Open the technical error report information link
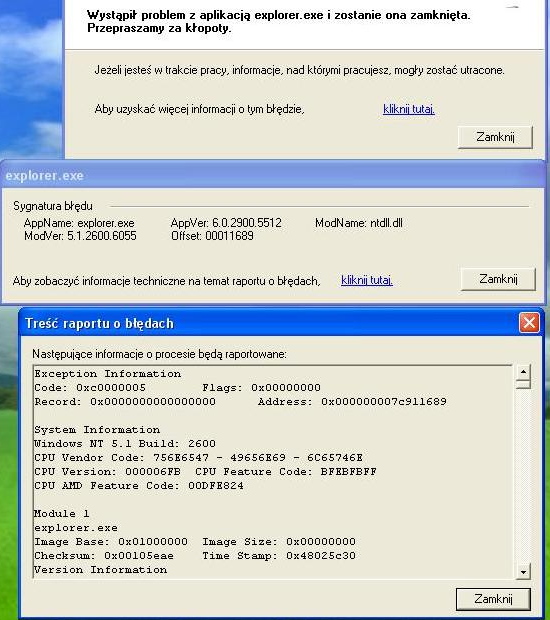550x620 pixels. pos(367,280)
